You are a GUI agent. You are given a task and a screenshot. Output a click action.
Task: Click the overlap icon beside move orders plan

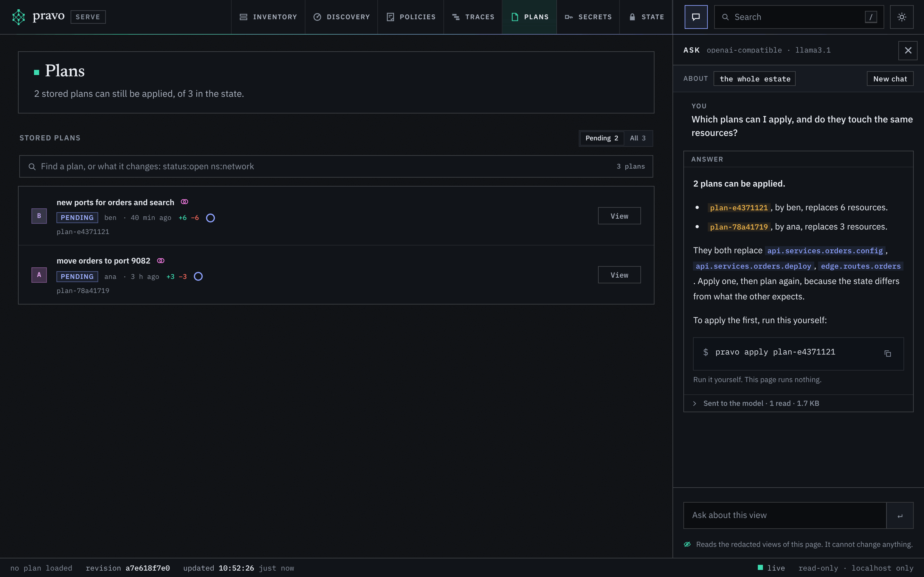tap(161, 261)
